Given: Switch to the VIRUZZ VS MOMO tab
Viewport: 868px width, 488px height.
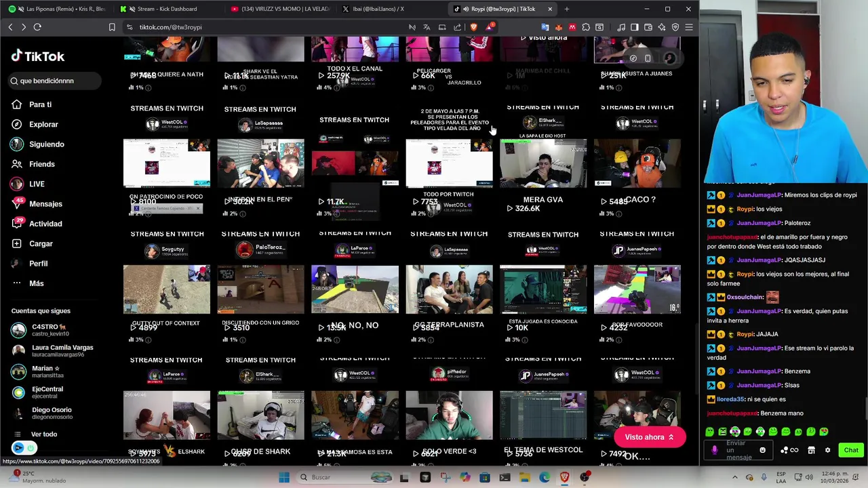Looking at the screenshot, I should (279, 9).
